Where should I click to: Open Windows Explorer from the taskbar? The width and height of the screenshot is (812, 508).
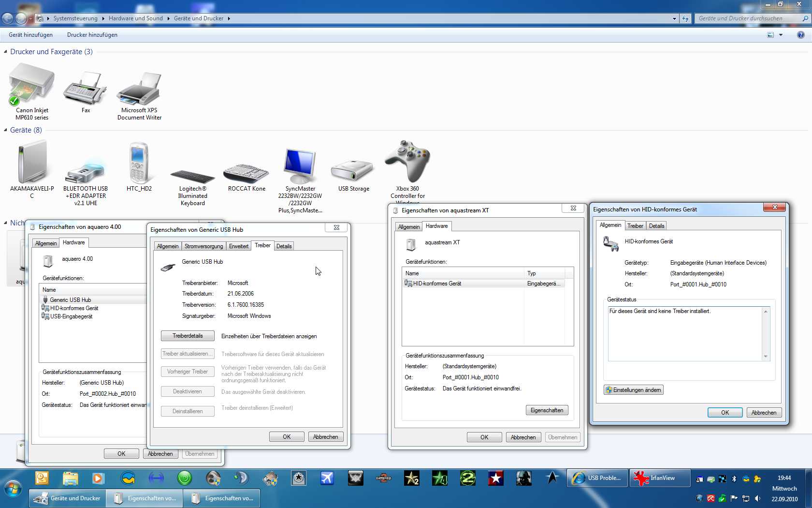(70, 478)
